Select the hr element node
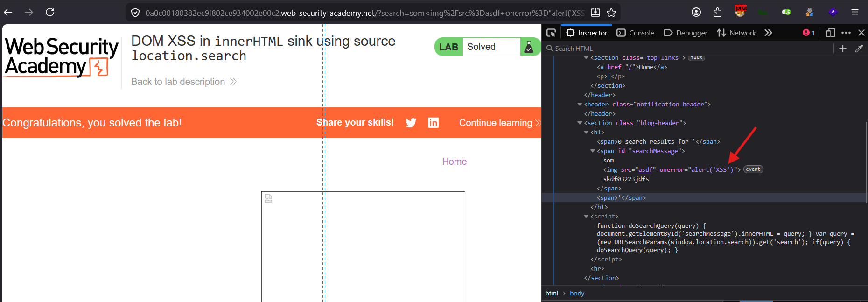Screen dimensions: 868x302 (x=597, y=269)
